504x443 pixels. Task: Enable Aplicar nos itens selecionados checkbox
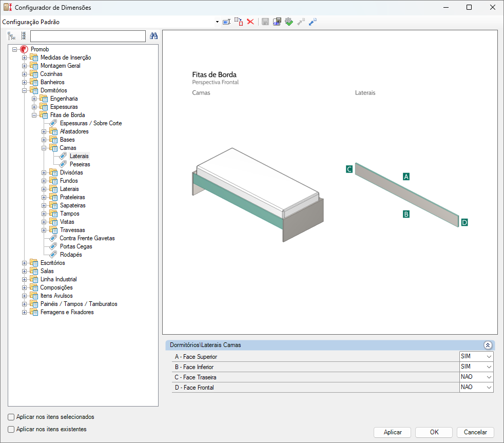pos(11,417)
